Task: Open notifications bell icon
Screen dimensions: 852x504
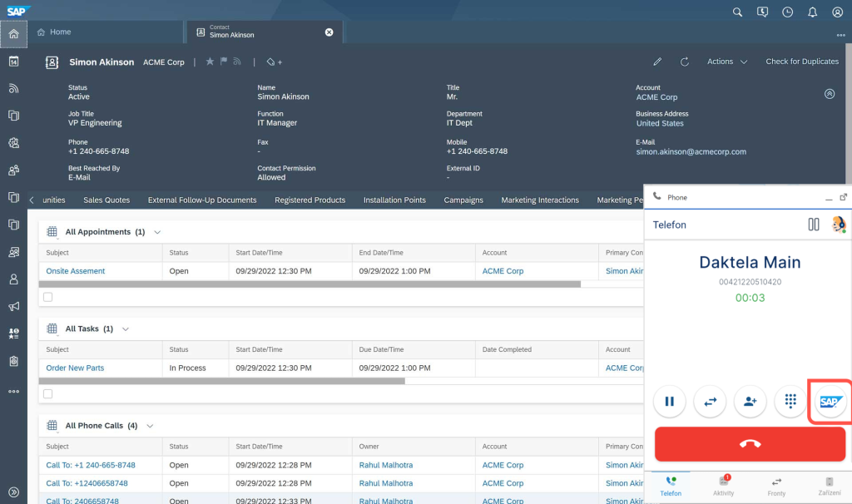Action: (813, 12)
